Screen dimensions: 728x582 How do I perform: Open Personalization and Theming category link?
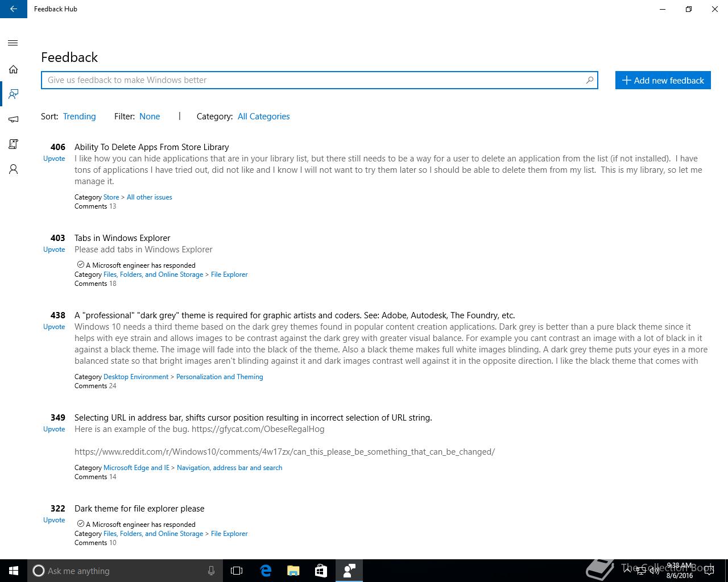(x=220, y=377)
